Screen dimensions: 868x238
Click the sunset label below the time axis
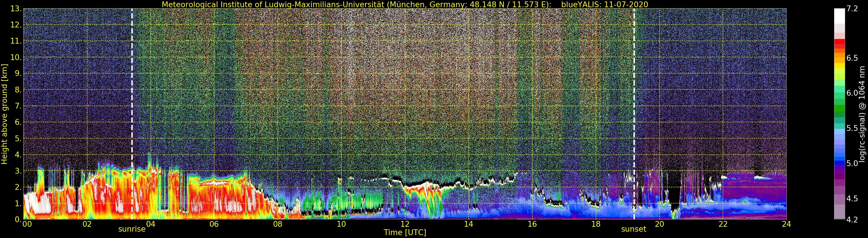click(633, 229)
